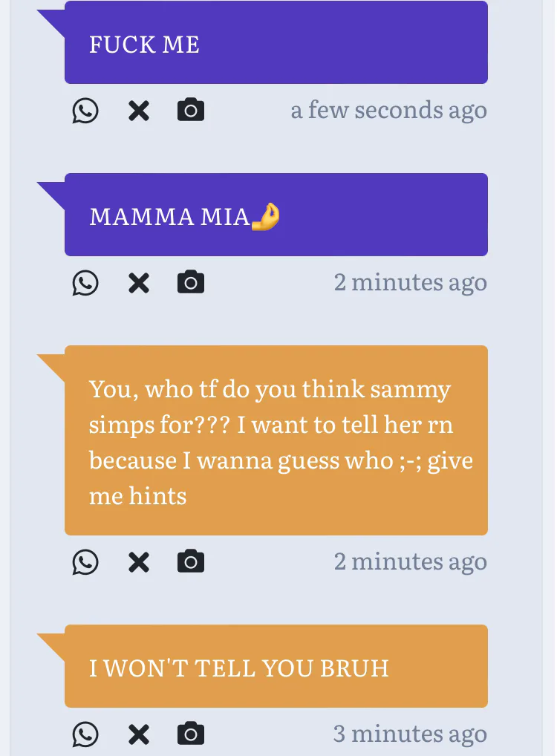The width and height of the screenshot is (557, 756).
Task: Click X icon under I WON'T TELL YOU BRUH
Action: (x=138, y=734)
